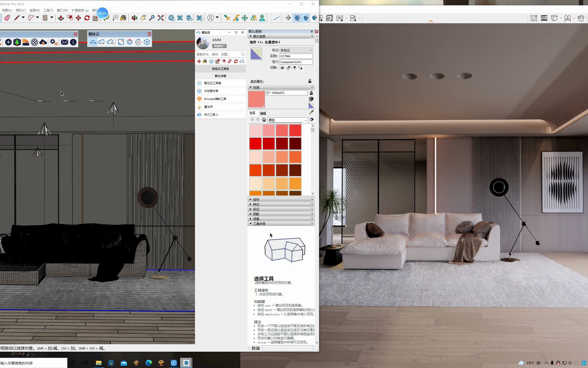
Task: Open 智达云工具箱 in the Zhida Cloud panel
Action: point(220,83)
